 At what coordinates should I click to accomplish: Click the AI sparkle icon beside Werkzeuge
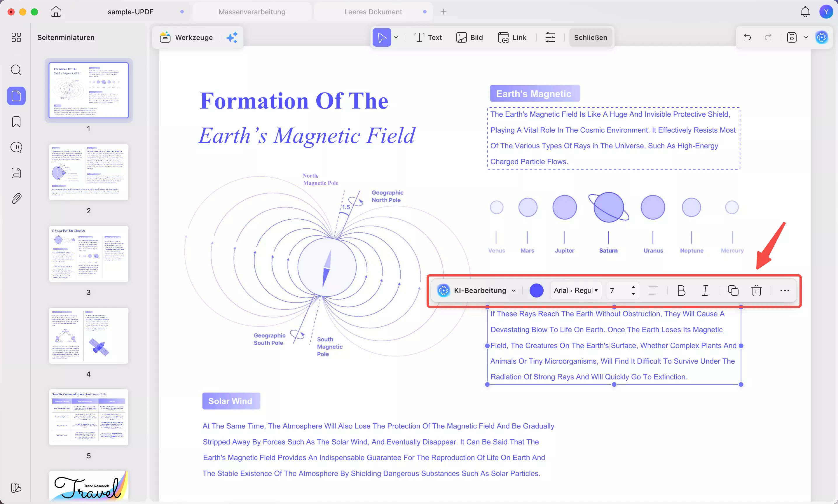pyautogui.click(x=232, y=37)
